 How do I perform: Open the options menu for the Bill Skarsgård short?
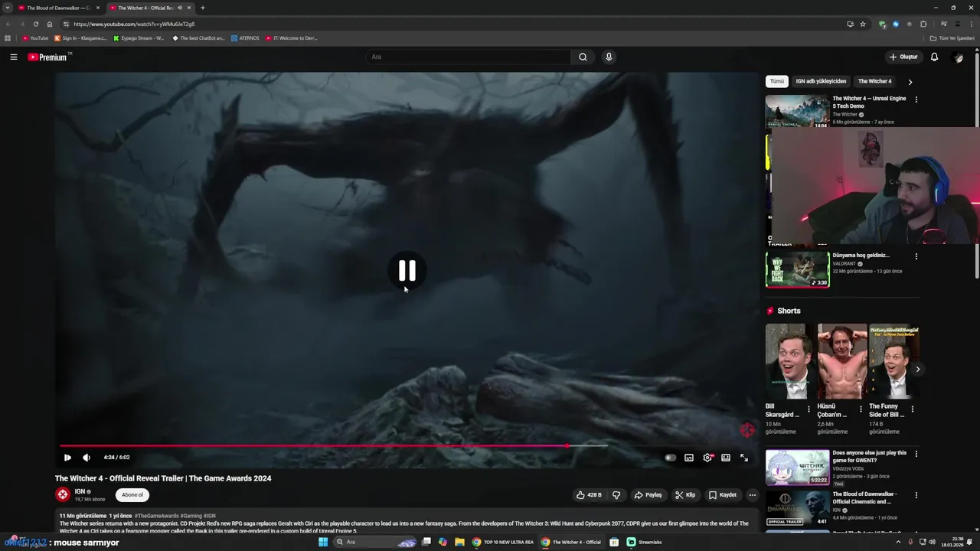pos(808,409)
